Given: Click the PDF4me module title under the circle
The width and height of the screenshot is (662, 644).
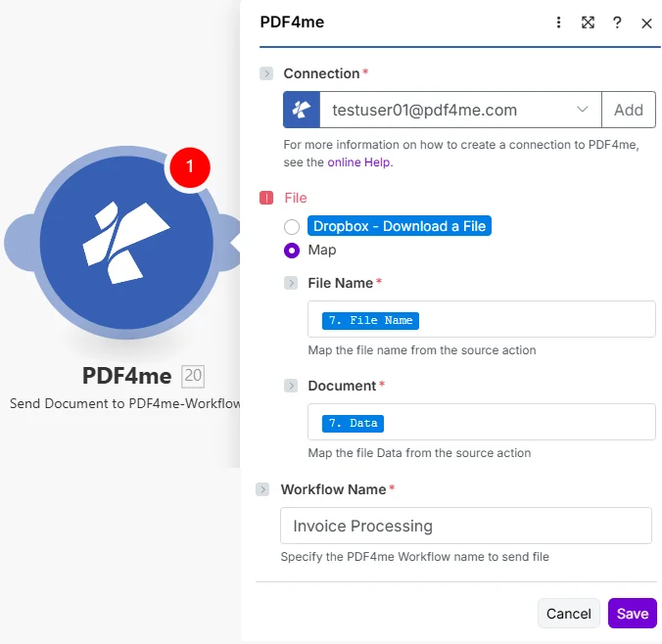Looking at the screenshot, I should (x=126, y=376).
